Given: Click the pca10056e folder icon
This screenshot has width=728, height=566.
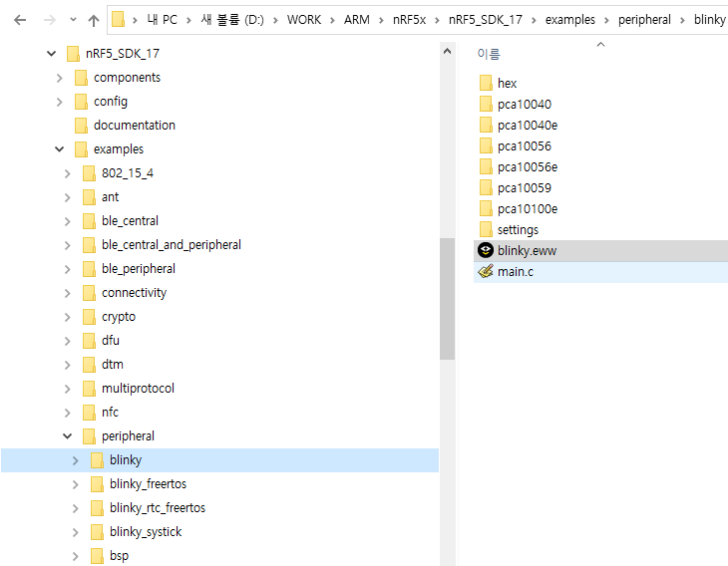Looking at the screenshot, I should click(486, 166).
